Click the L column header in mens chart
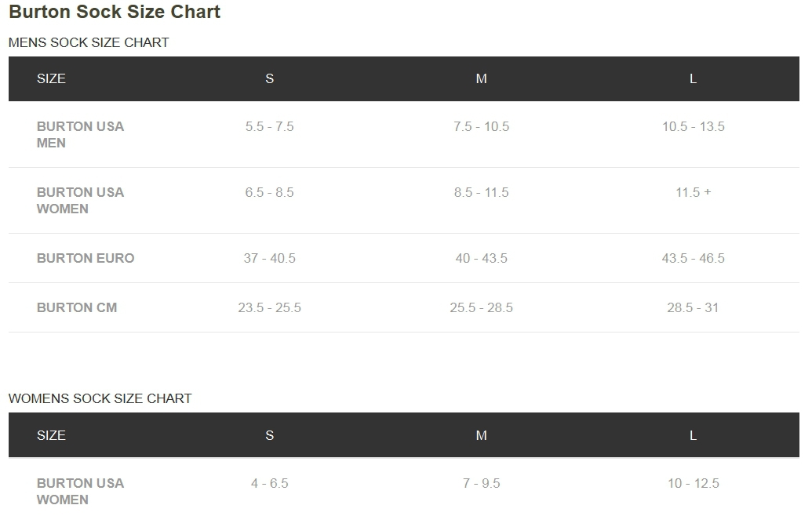Image resolution: width=812 pixels, height=516 pixels. pos(693,78)
